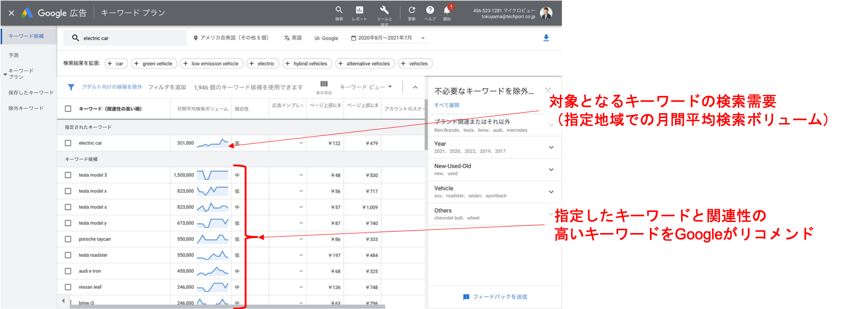Open Tools and settings wrench icon
The image size is (868, 309).
pos(384,10)
